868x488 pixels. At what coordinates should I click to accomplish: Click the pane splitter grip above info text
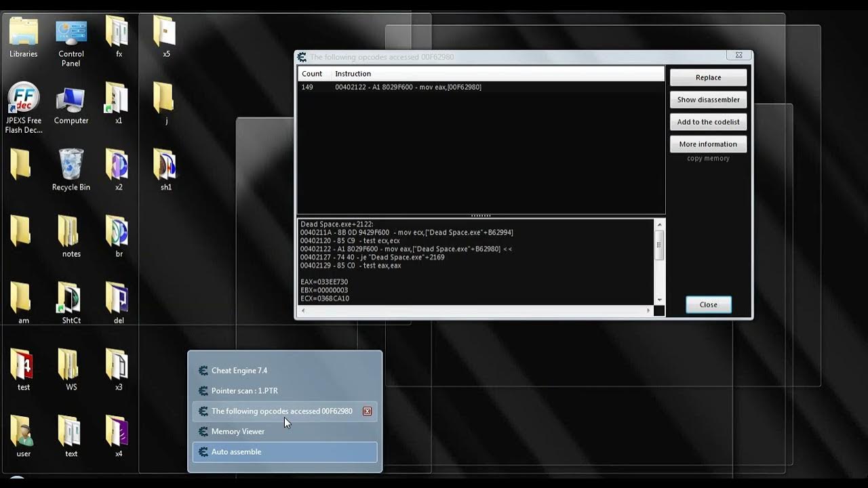coord(481,216)
